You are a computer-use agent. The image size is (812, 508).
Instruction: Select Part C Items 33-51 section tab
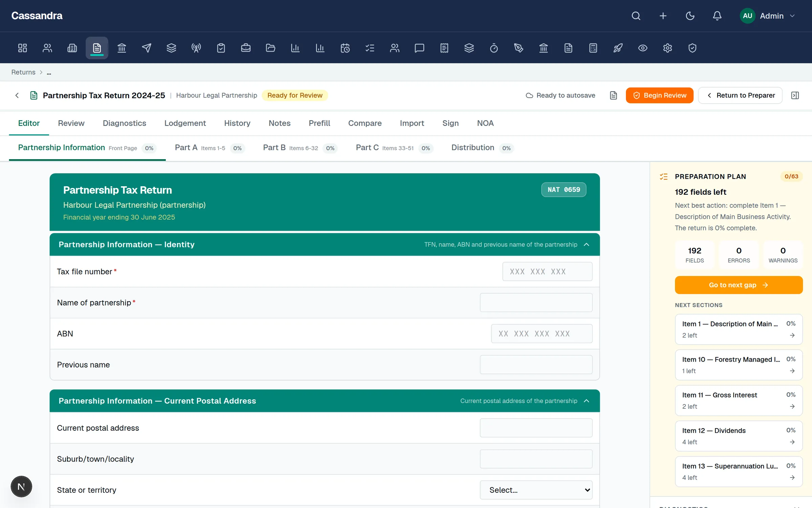[394, 148]
